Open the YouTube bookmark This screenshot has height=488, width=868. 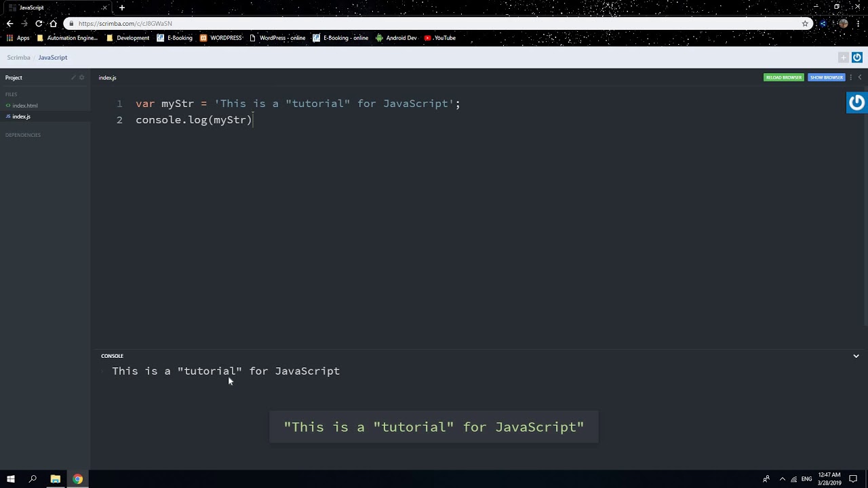pos(440,38)
